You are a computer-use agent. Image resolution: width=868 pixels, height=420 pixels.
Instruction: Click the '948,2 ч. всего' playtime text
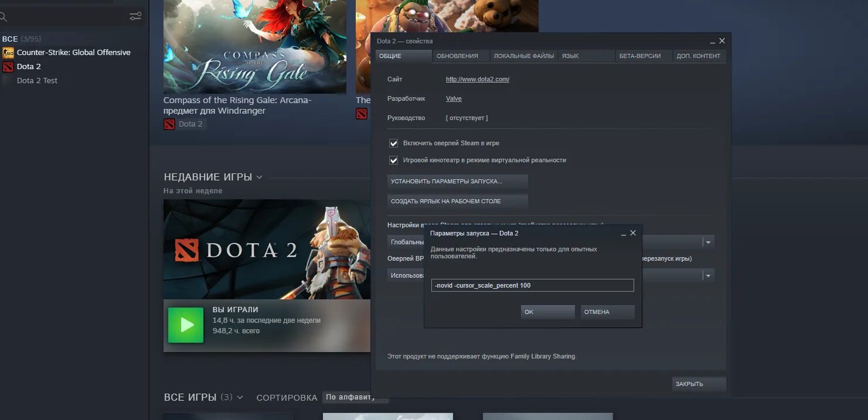pyautogui.click(x=236, y=331)
